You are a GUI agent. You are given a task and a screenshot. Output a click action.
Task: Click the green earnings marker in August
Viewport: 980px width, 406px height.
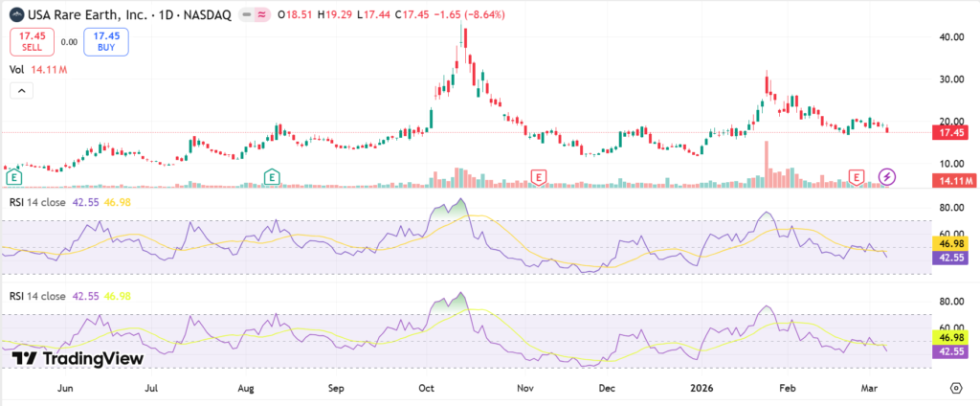click(x=273, y=176)
